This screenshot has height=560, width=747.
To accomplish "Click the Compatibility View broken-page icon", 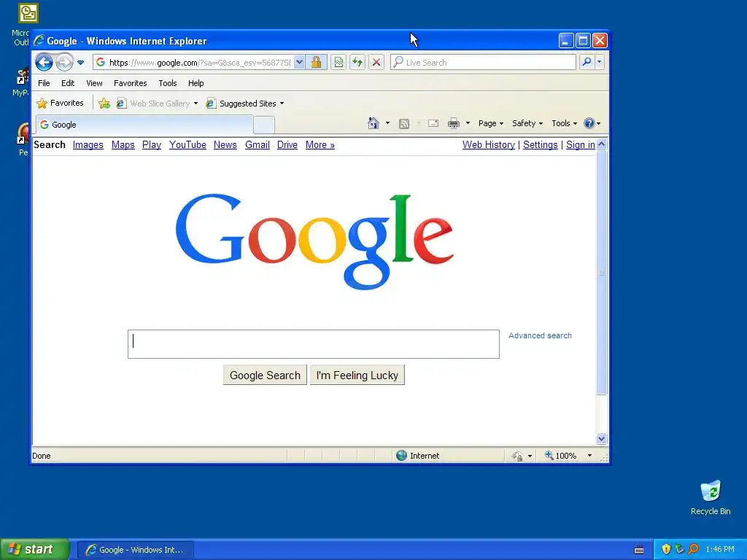I will point(338,63).
